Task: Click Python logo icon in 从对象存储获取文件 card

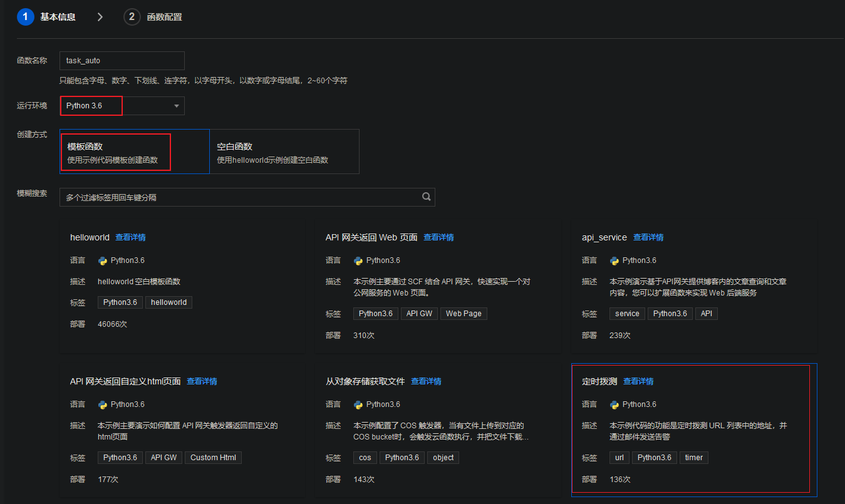Action: point(358,404)
